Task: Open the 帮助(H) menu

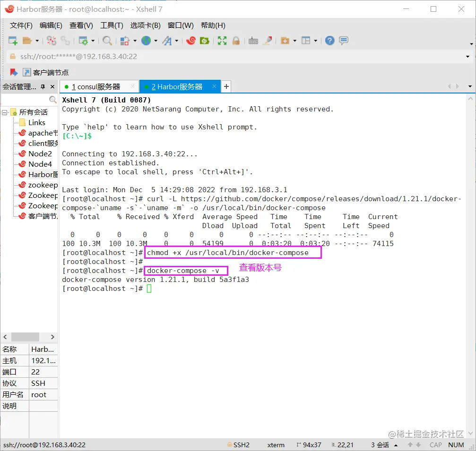Action: [x=213, y=26]
